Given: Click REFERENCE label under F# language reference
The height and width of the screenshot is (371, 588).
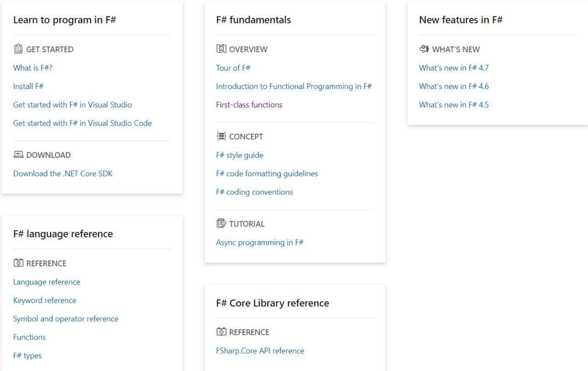Looking at the screenshot, I should click(x=46, y=264).
